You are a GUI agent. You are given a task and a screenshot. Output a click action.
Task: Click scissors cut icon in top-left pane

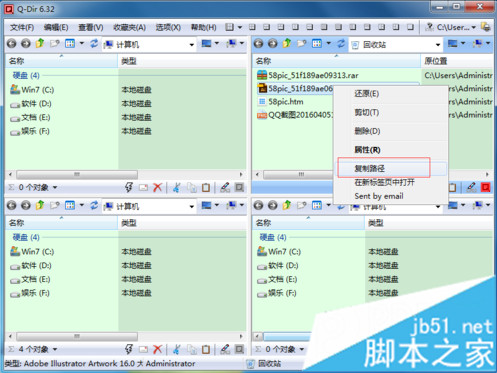pos(177,187)
